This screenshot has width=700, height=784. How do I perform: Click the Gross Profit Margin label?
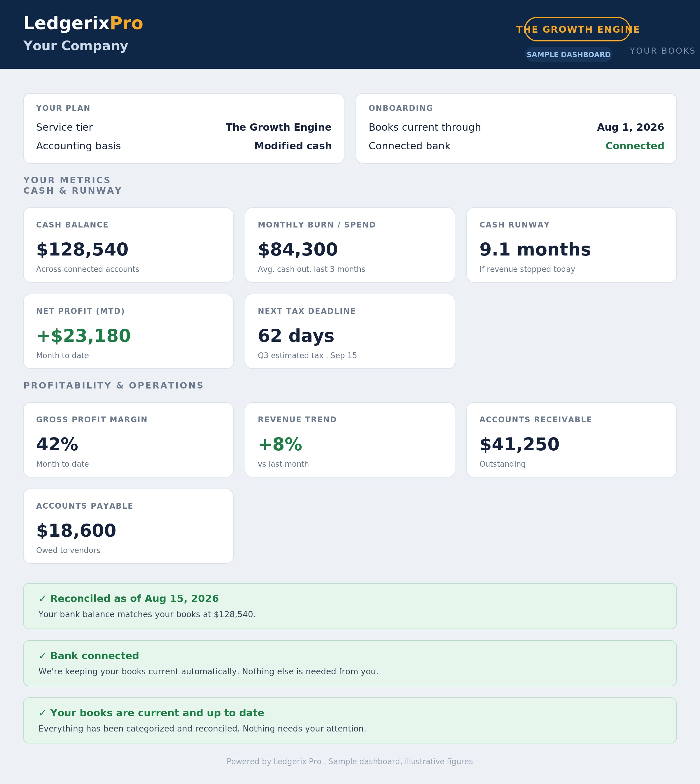click(x=92, y=420)
